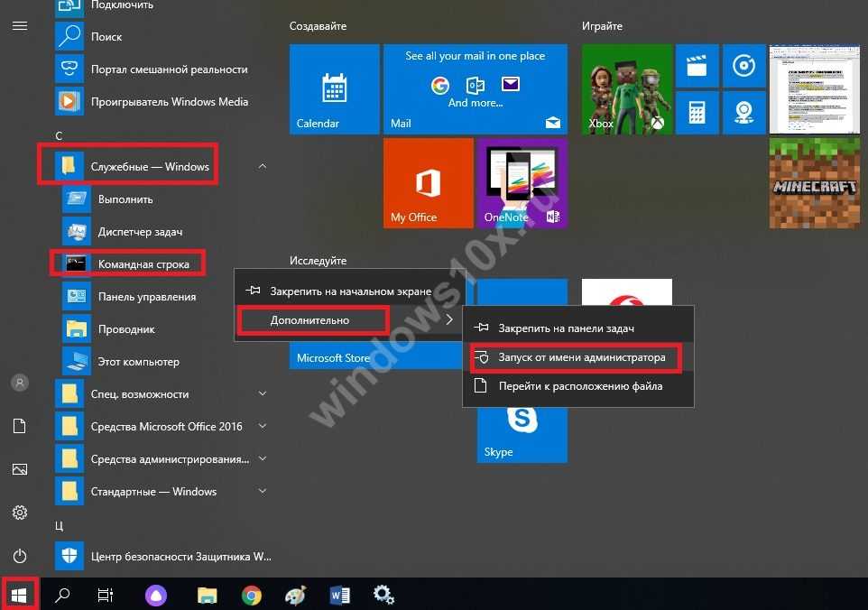Launch Word from the taskbar
The height and width of the screenshot is (610, 868).
click(340, 595)
